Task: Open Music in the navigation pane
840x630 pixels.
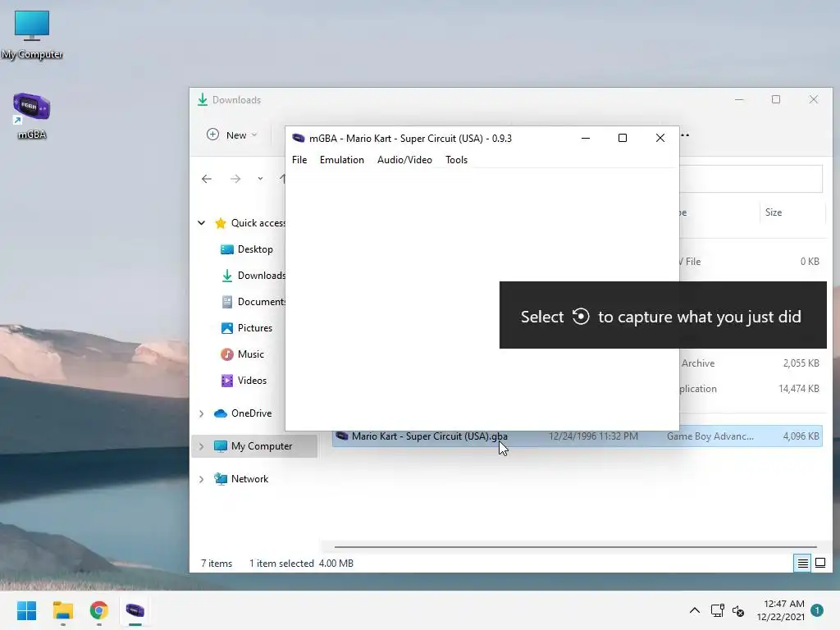Action: tap(251, 354)
